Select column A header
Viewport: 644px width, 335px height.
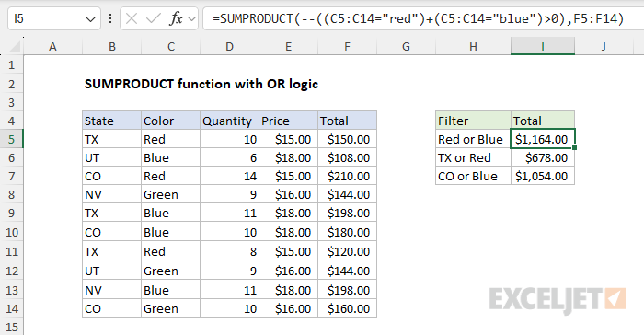click(x=53, y=46)
